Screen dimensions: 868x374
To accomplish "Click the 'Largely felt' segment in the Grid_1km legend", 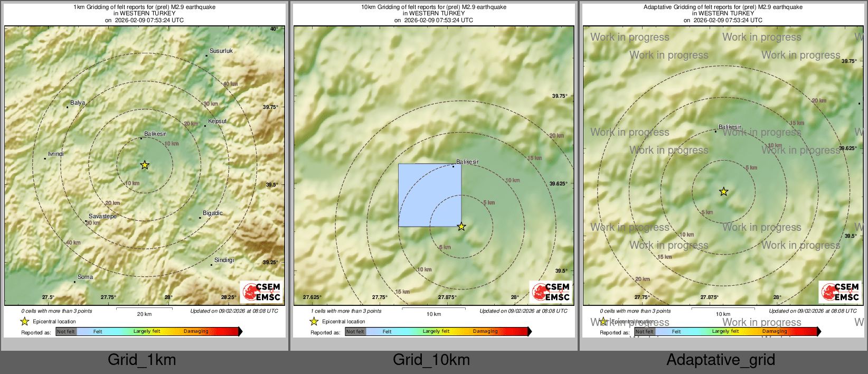I will pyautogui.click(x=147, y=332).
